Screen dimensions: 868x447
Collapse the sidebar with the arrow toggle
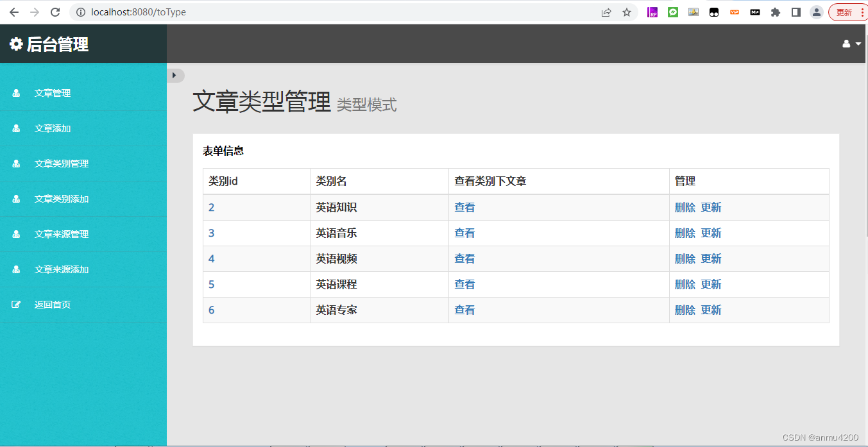pos(175,75)
